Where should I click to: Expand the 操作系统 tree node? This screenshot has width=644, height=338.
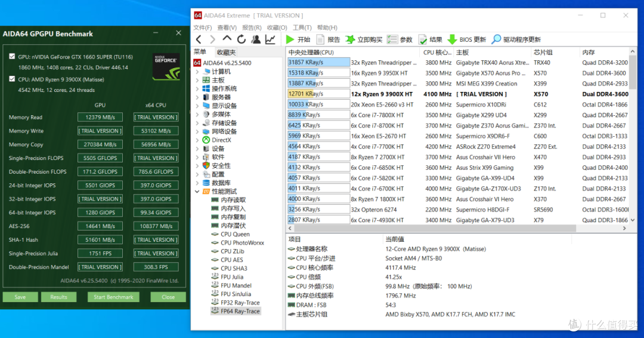point(197,88)
